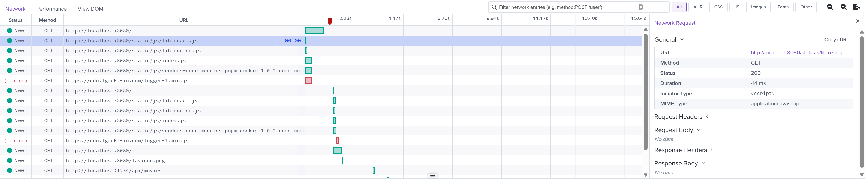868x179 pixels.
Task: Click green status dot of favicon.png row
Action: 10,160
